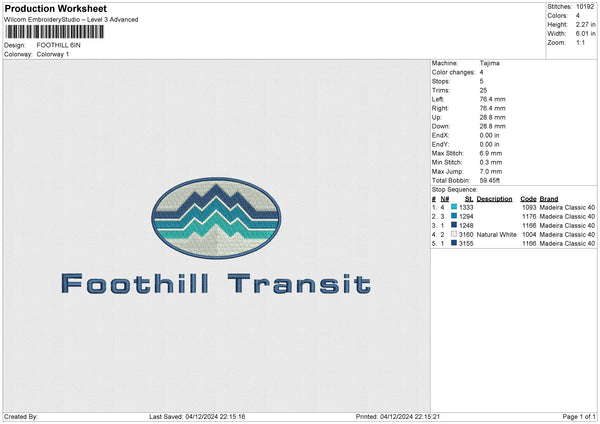Click the teal 1333 thread color swatch
The image size is (600, 424).
point(454,207)
